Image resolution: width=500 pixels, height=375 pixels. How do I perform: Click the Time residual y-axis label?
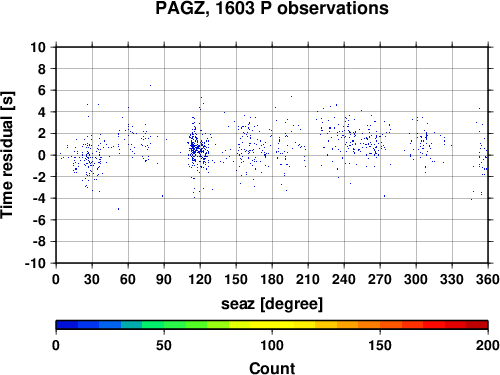click(x=7, y=155)
